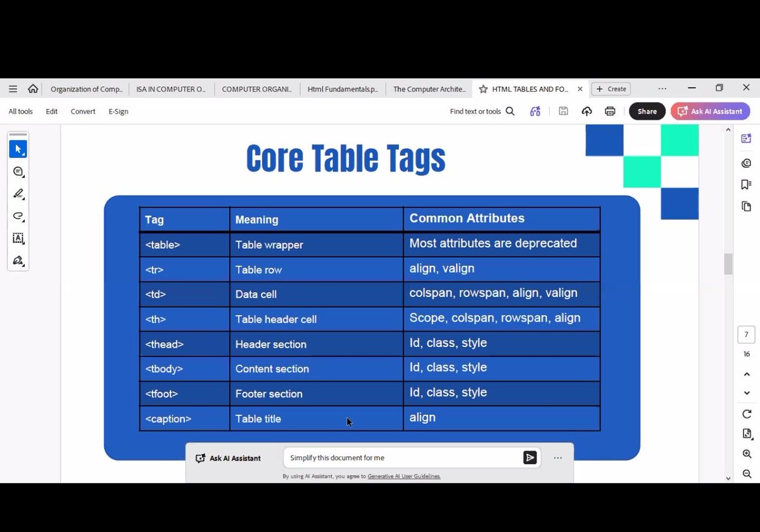The image size is (760, 532).
Task: Click the vertical scrollbar thumb
Action: [728, 263]
